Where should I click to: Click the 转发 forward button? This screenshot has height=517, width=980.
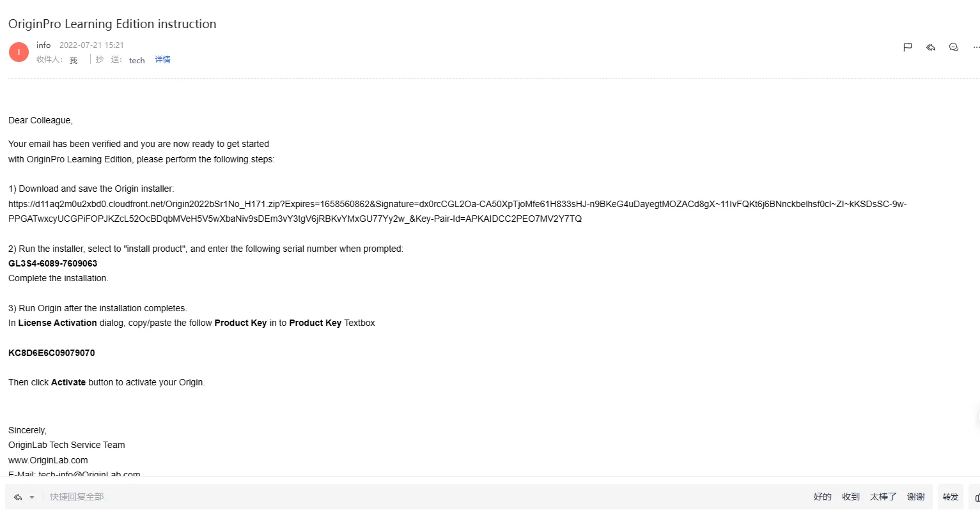pyautogui.click(x=951, y=497)
